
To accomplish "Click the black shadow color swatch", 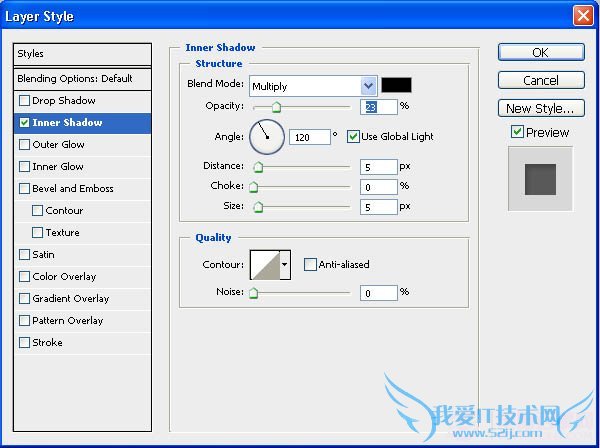I will (x=396, y=86).
